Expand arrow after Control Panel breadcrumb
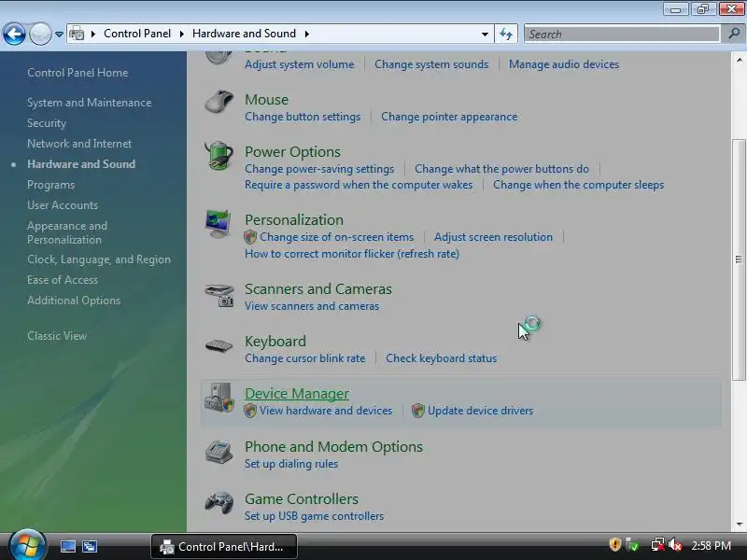This screenshot has width=747, height=560. point(181,34)
